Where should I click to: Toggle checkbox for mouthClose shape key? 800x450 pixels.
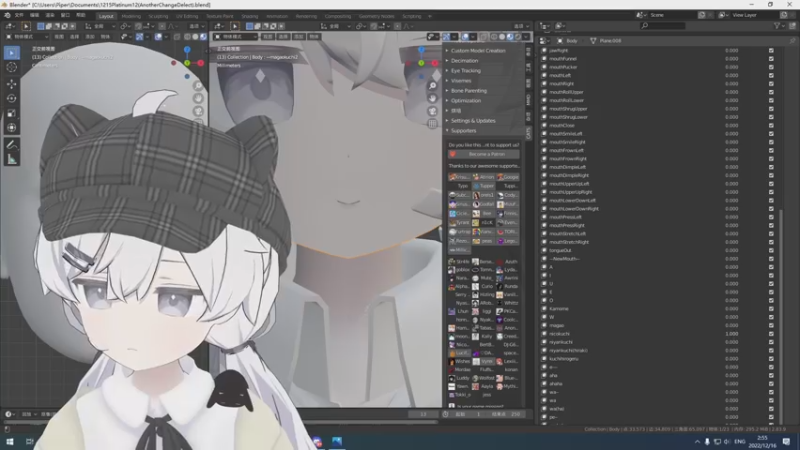click(x=771, y=126)
